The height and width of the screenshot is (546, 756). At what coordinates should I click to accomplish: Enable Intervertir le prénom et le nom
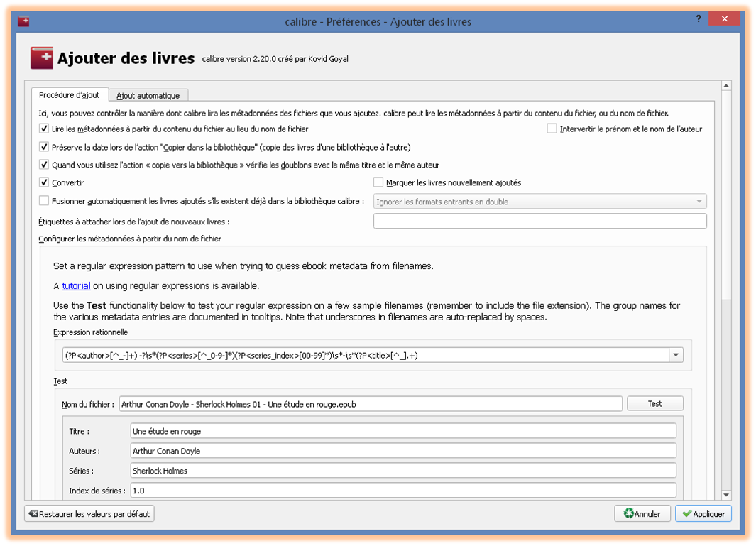point(552,129)
